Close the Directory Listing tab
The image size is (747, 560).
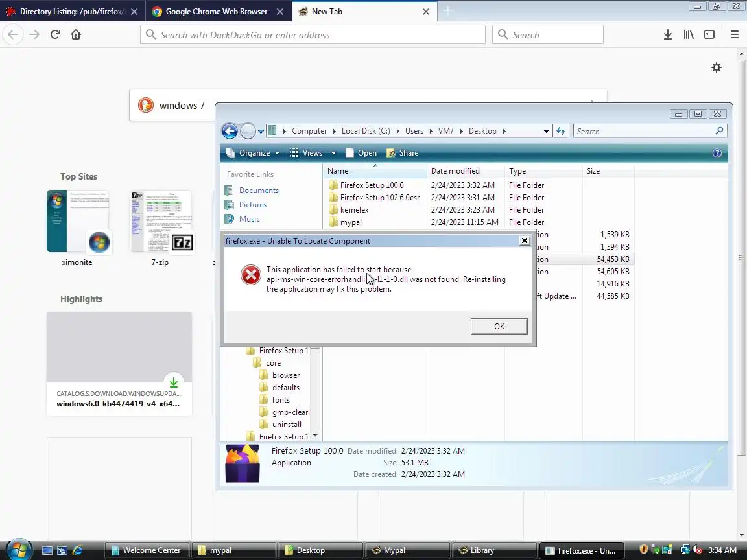(134, 12)
